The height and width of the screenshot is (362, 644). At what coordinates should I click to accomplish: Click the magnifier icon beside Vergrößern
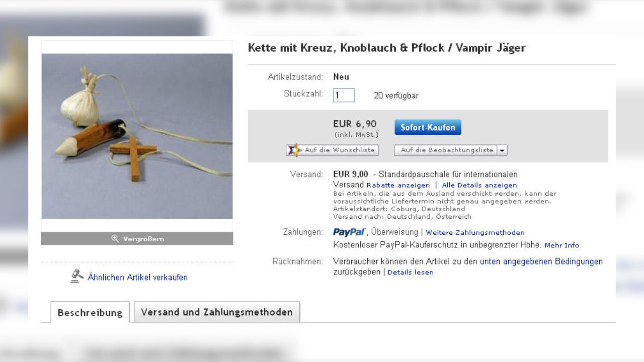115,239
